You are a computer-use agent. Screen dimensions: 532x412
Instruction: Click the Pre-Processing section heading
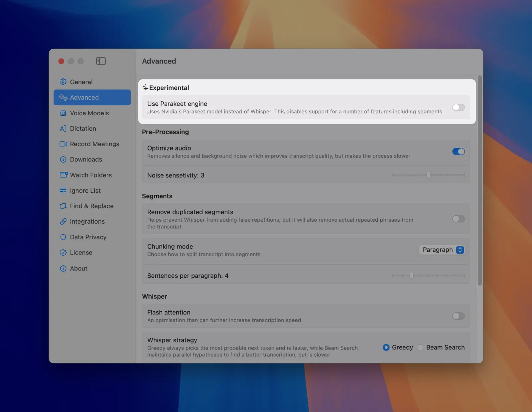165,132
